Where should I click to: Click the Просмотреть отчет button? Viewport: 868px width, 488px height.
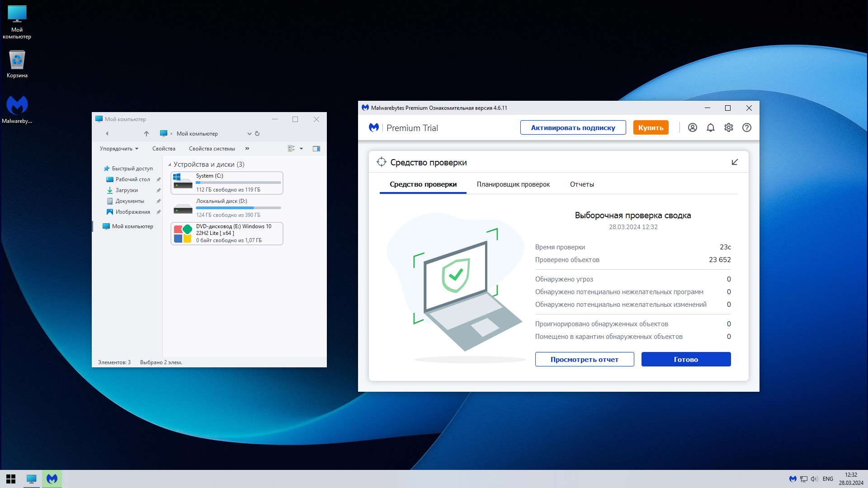click(585, 360)
